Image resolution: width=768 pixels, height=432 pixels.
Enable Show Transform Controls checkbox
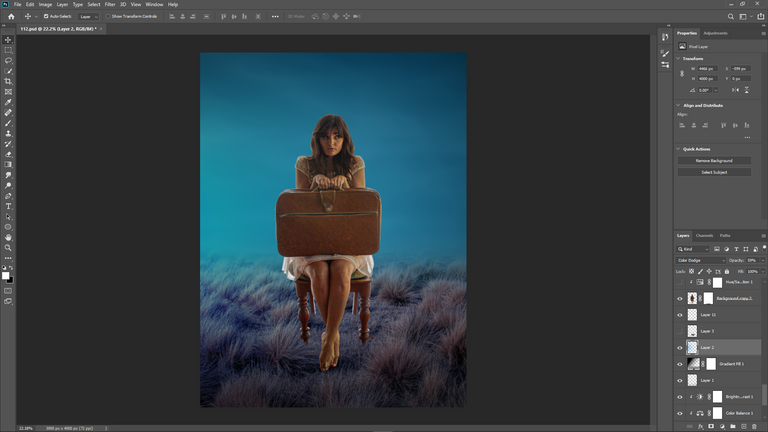coord(108,16)
